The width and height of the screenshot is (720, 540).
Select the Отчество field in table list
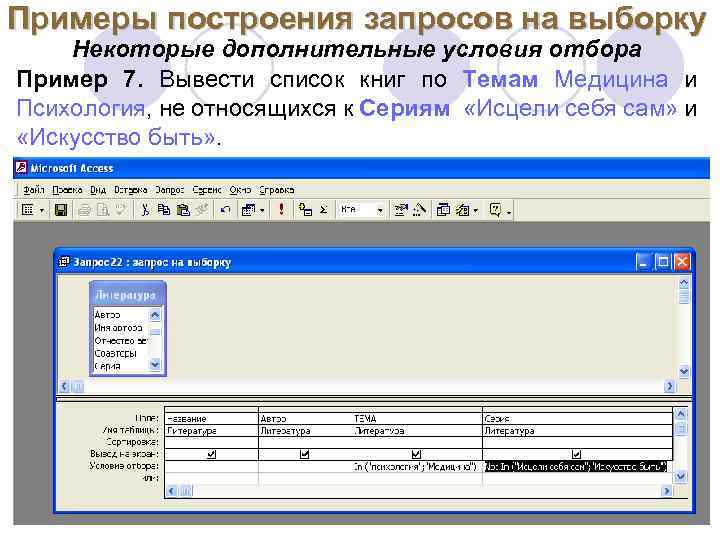[120, 341]
